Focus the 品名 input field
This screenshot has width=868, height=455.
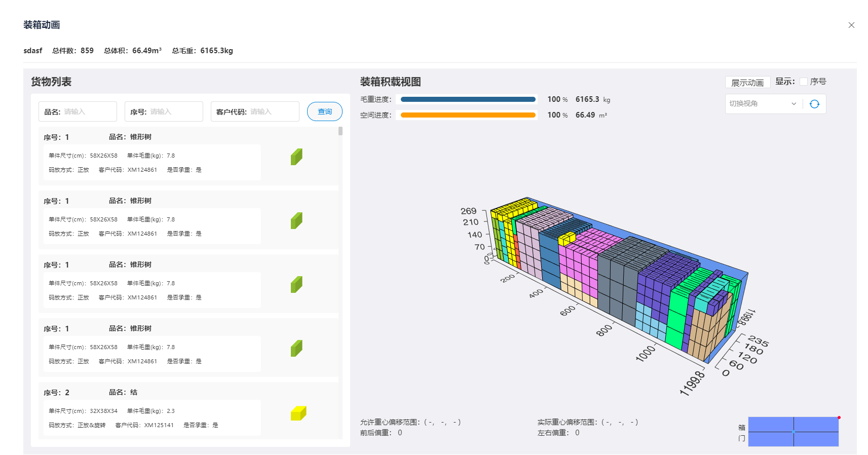click(78, 111)
